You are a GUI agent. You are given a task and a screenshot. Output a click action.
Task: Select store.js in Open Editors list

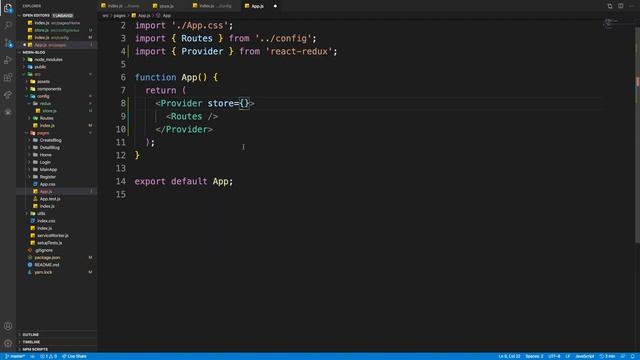(56, 30)
